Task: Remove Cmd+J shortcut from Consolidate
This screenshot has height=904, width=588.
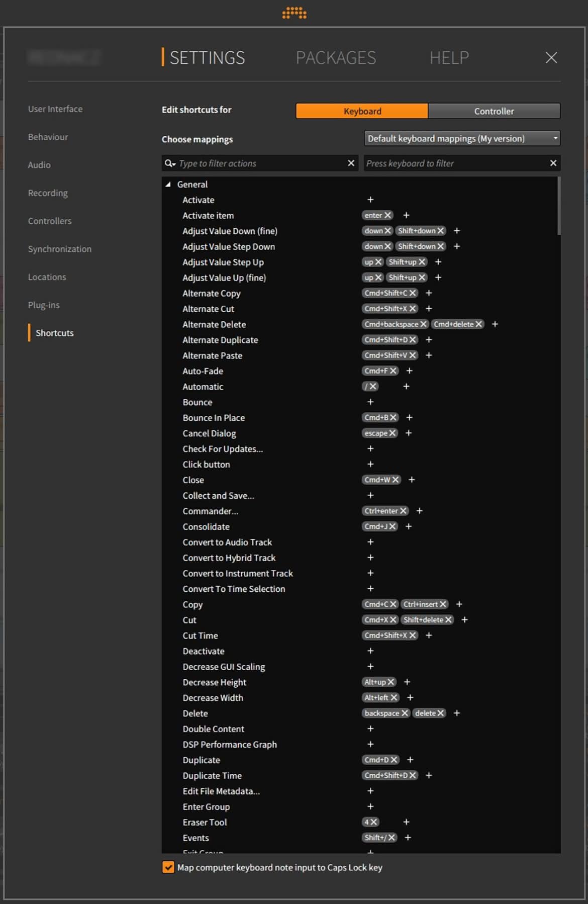Action: point(392,526)
